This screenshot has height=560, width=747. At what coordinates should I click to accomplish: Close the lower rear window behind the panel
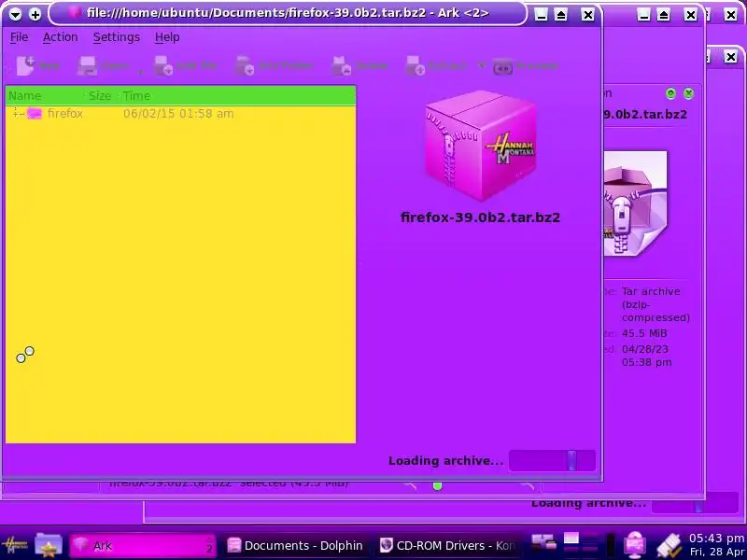(731, 57)
